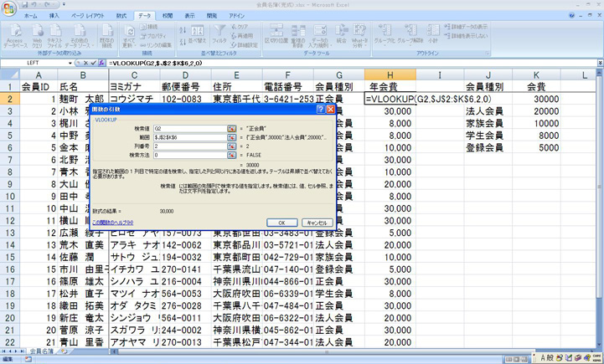This screenshot has height=364, width=604.
Task: Click inside the 範囲 input field
Action: 190,137
